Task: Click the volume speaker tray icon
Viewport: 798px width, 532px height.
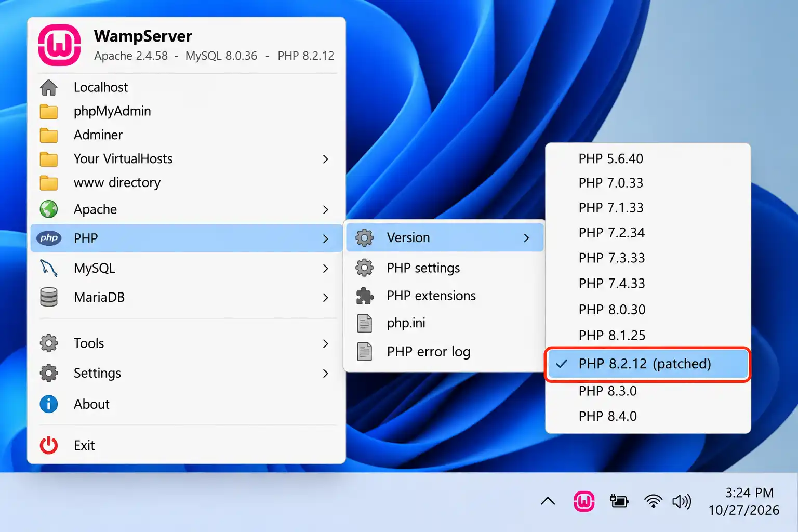Action: [x=682, y=501]
